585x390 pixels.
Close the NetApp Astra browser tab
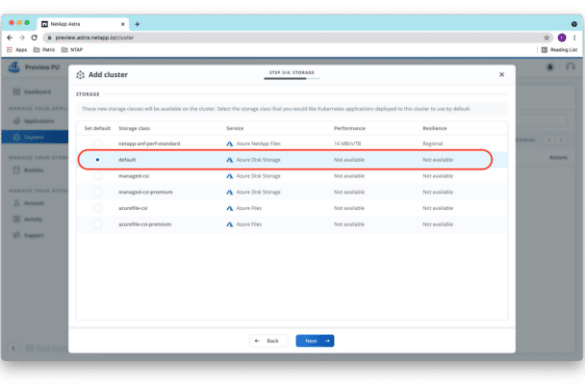[123, 24]
